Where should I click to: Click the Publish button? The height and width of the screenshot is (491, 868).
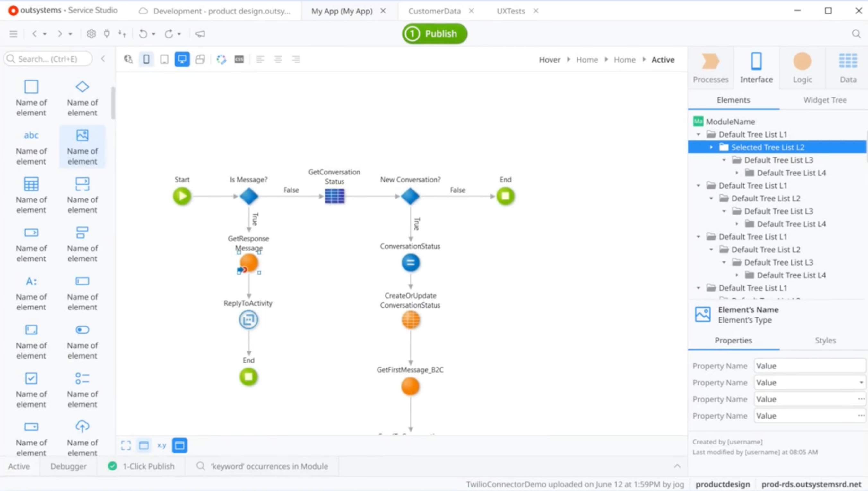coord(435,33)
